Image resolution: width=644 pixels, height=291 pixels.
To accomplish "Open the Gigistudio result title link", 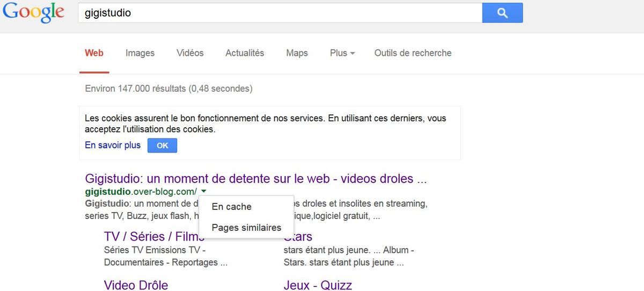I will [x=256, y=179].
